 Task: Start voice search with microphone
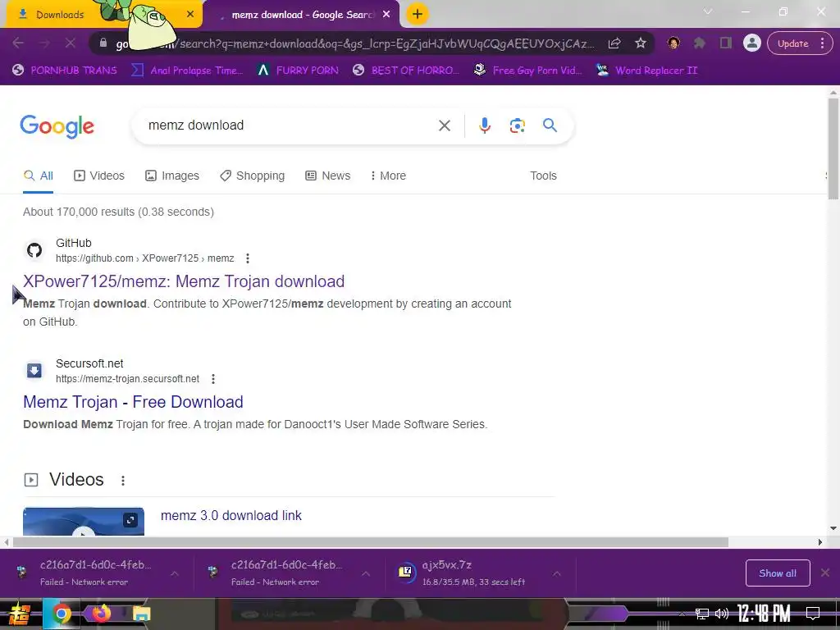484,126
